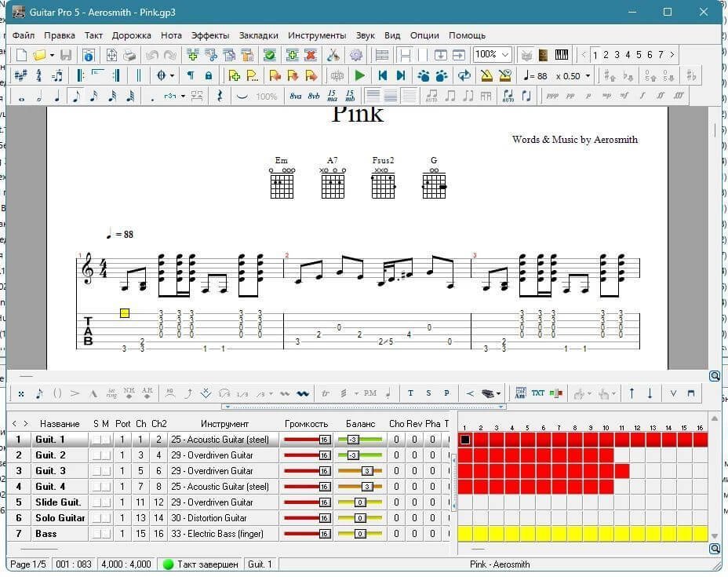The height and width of the screenshot is (577, 728).
Task: Start playback with the green play button
Action: click(359, 75)
